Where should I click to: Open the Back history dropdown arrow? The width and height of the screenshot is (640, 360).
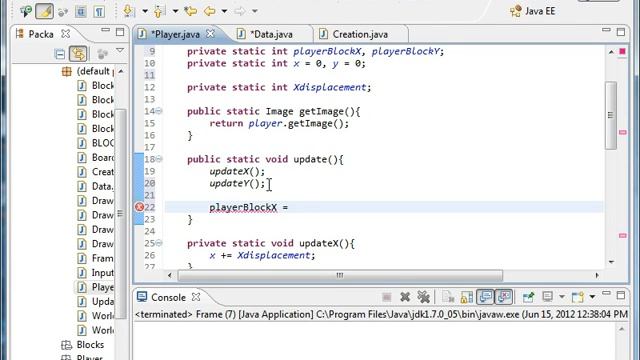tap(224, 11)
